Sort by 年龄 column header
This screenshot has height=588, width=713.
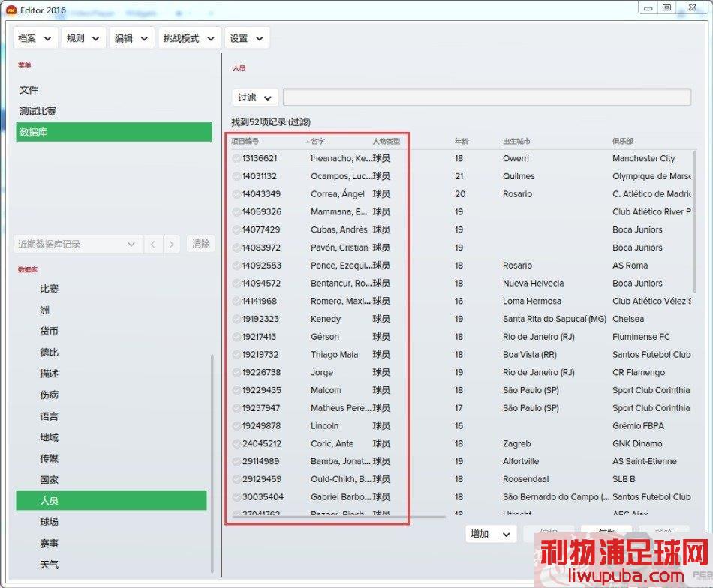pos(461,141)
